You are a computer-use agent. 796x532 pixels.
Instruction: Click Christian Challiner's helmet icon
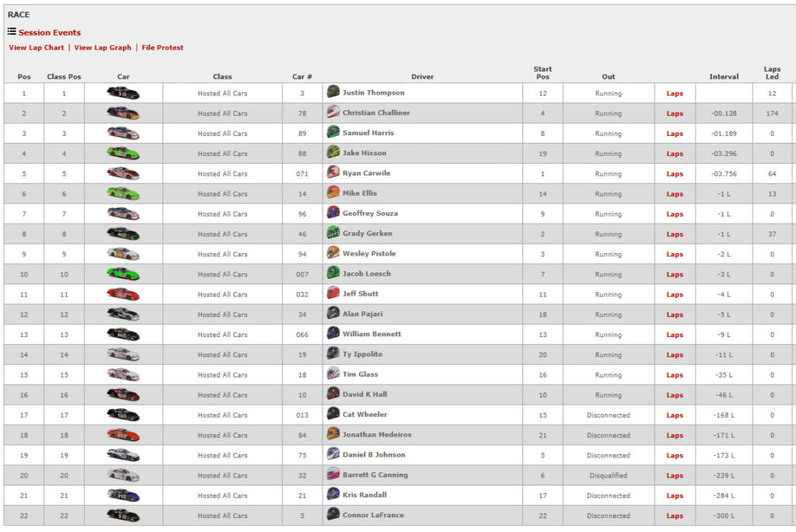(333, 113)
